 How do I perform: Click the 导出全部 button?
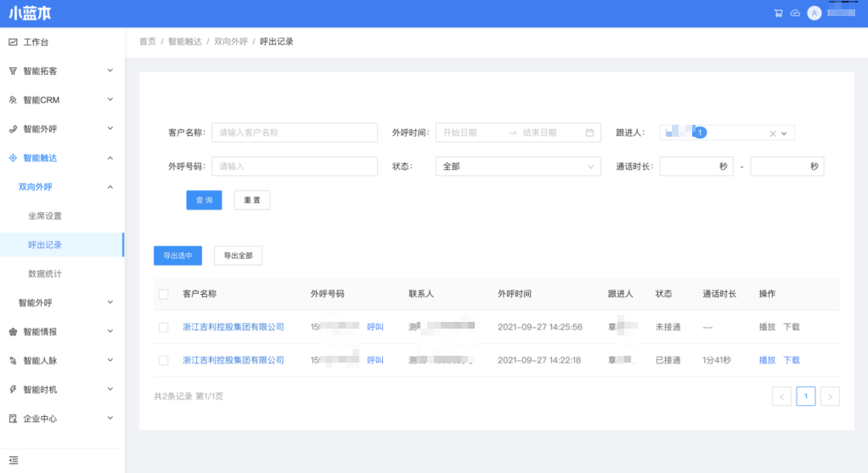tap(238, 256)
